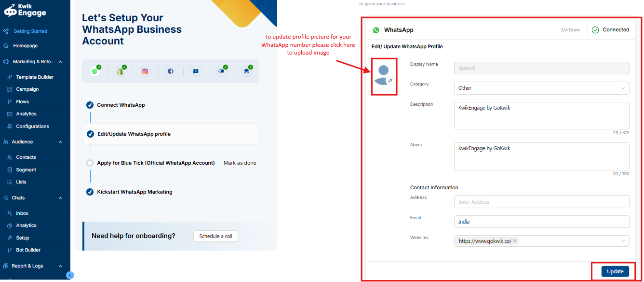644x282 pixels.
Task: Select the Instagram channel icon
Action: click(145, 71)
